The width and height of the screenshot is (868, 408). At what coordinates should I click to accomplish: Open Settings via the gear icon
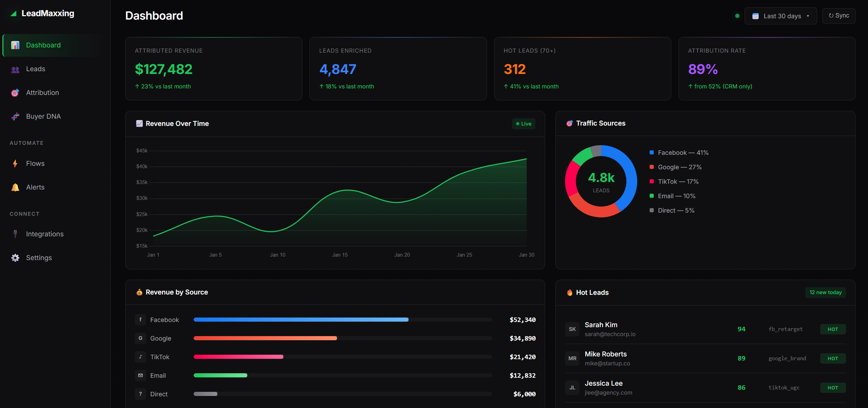[15, 258]
